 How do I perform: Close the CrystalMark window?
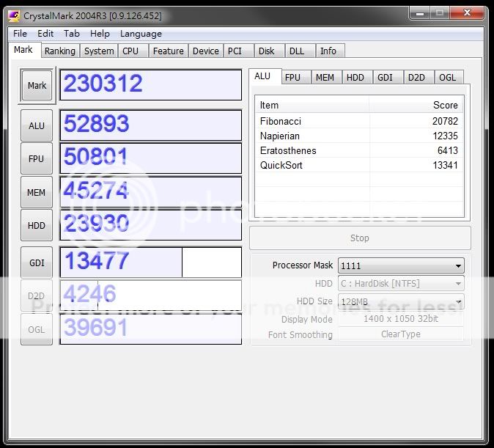point(467,13)
